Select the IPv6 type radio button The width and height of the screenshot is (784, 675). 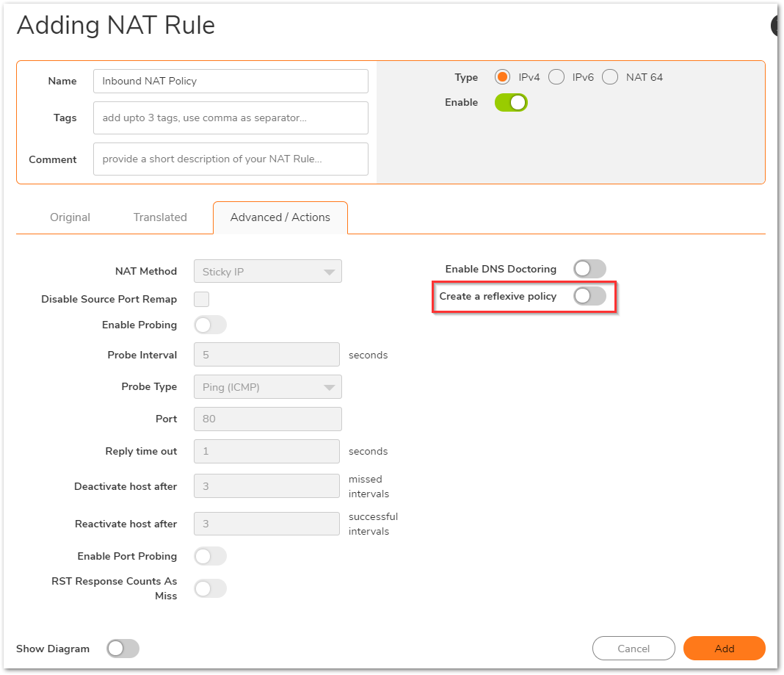pyautogui.click(x=556, y=77)
